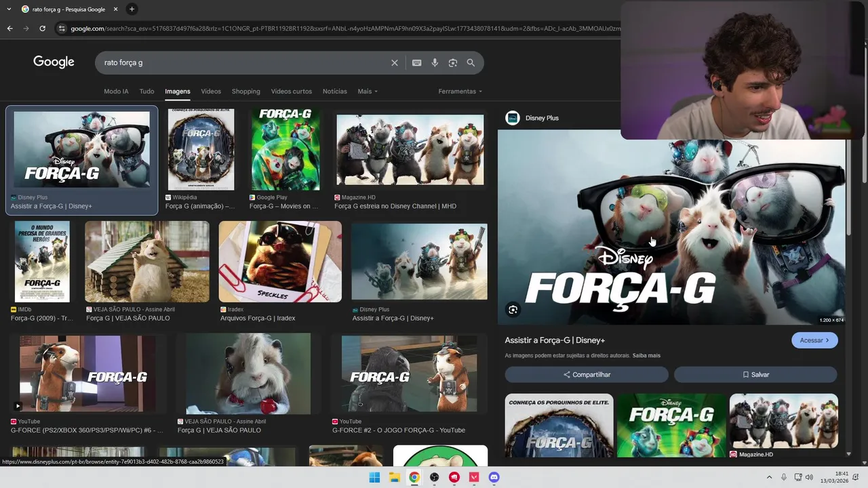
Task: Click the large Força-G preview image
Action: (671, 227)
